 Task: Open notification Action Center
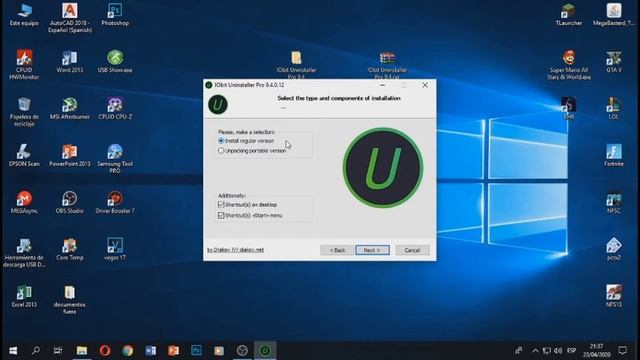pyautogui.click(x=622, y=351)
